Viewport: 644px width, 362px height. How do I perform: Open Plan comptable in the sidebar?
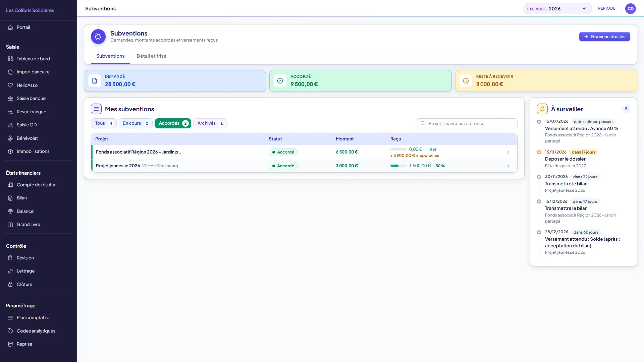pyautogui.click(x=33, y=317)
